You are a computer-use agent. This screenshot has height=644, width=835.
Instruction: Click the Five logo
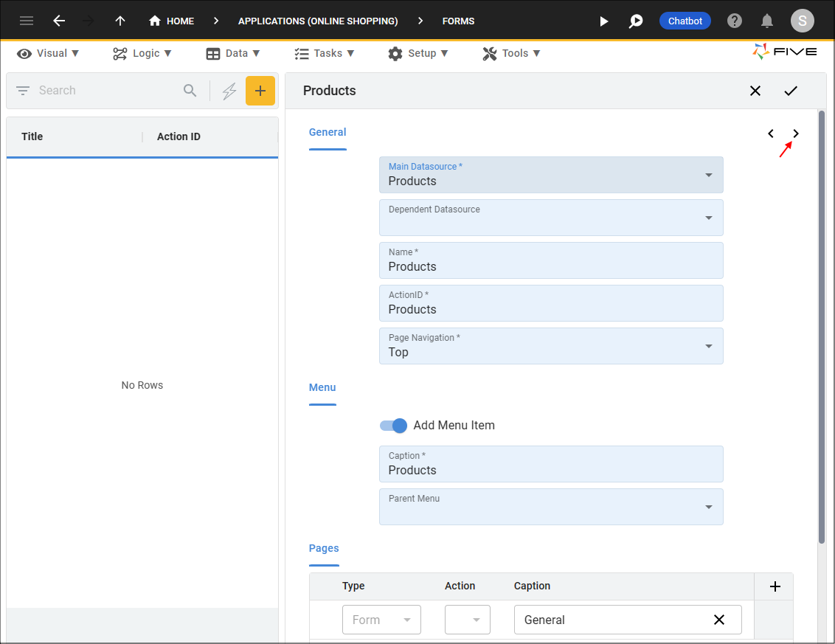784,52
